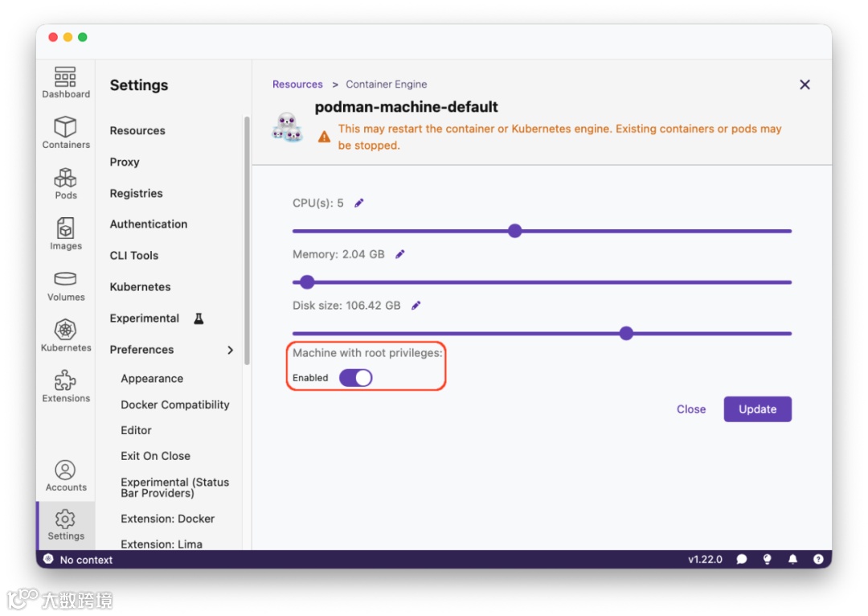The image size is (868, 616).
Task: Select Settings in the navigation bar
Action: point(65,524)
